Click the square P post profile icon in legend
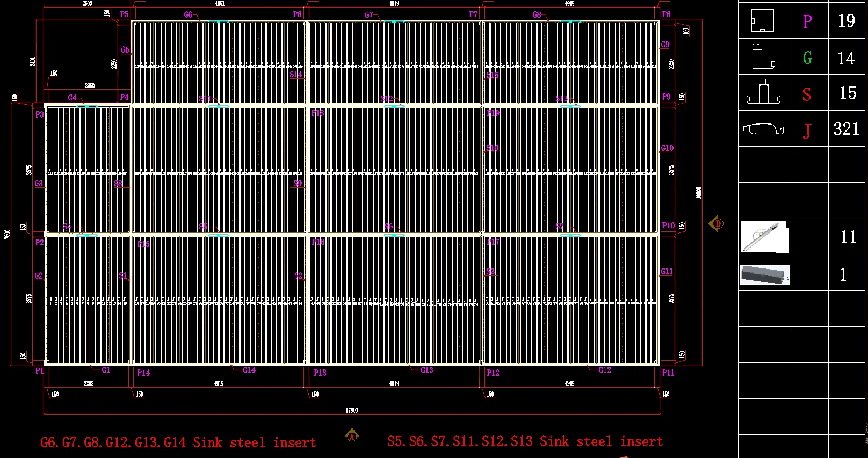Image resolution: width=868 pixels, height=458 pixels. tap(762, 21)
